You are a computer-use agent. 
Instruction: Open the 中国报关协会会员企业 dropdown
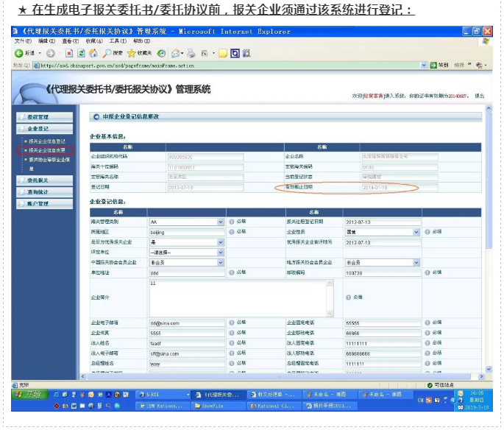click(x=220, y=262)
